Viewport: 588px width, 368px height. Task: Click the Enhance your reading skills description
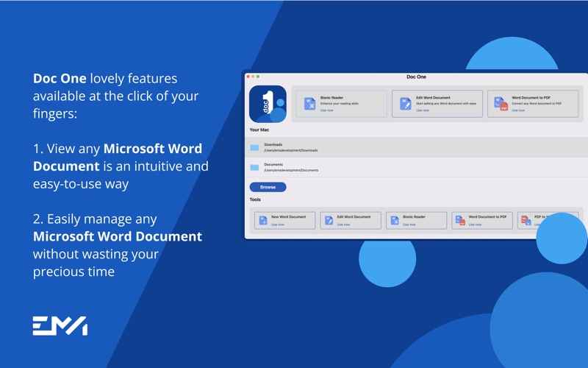(x=340, y=104)
